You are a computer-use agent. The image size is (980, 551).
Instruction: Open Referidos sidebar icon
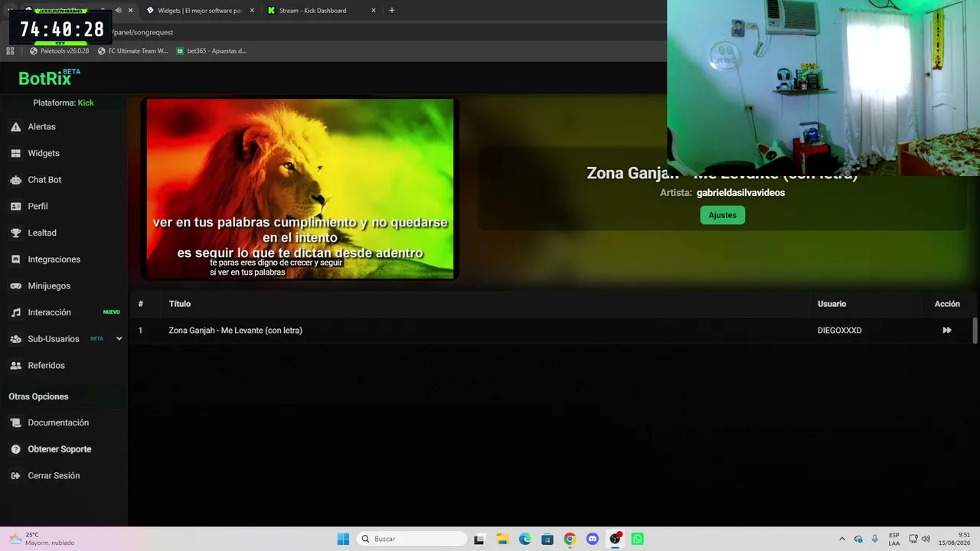[x=15, y=365]
